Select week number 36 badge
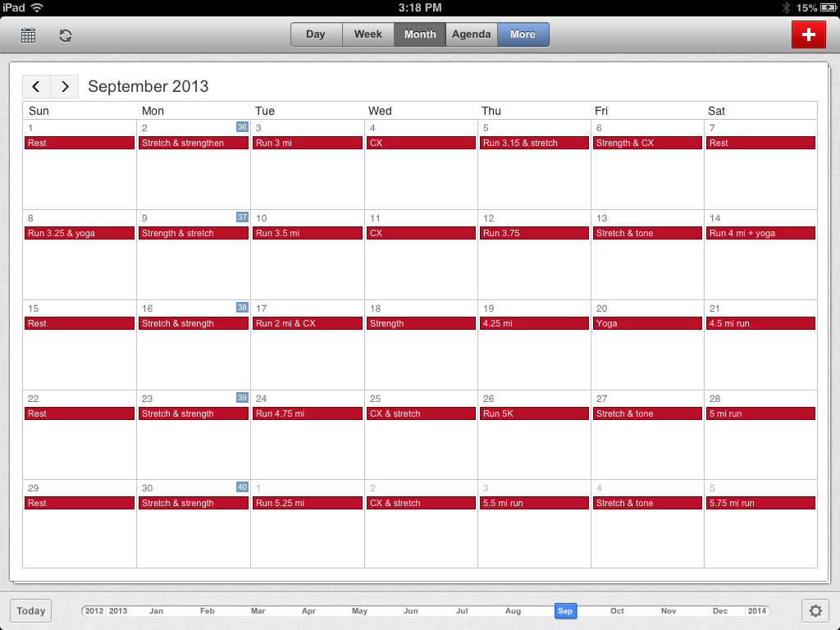840x630 pixels. (242, 127)
